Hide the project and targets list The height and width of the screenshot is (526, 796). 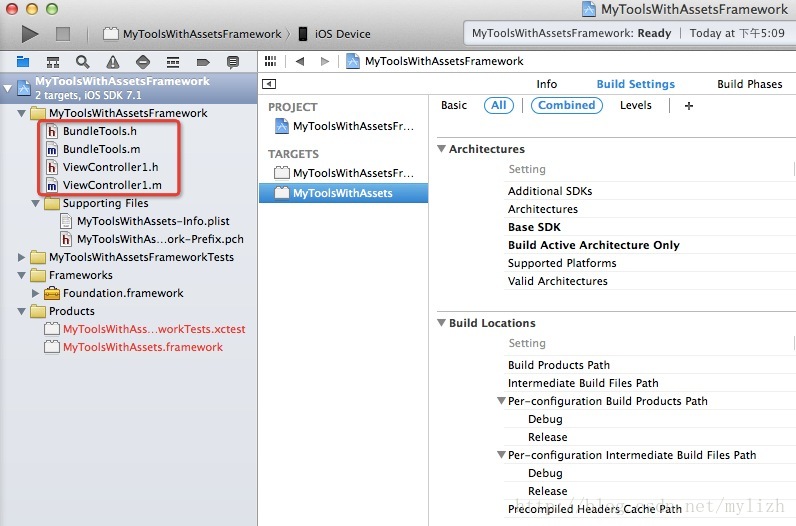pos(269,84)
